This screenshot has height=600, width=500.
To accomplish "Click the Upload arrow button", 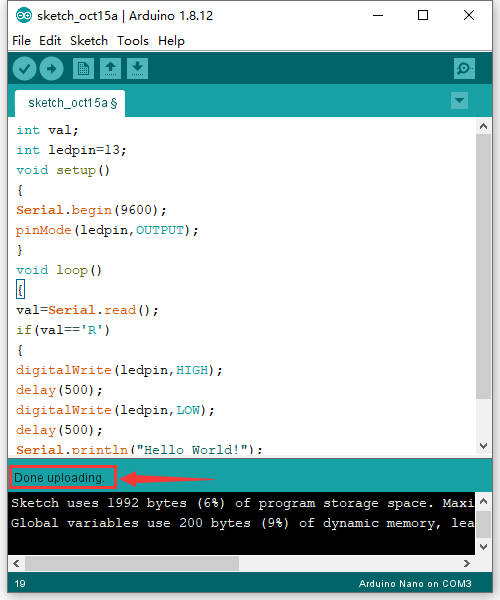I will click(x=52, y=69).
